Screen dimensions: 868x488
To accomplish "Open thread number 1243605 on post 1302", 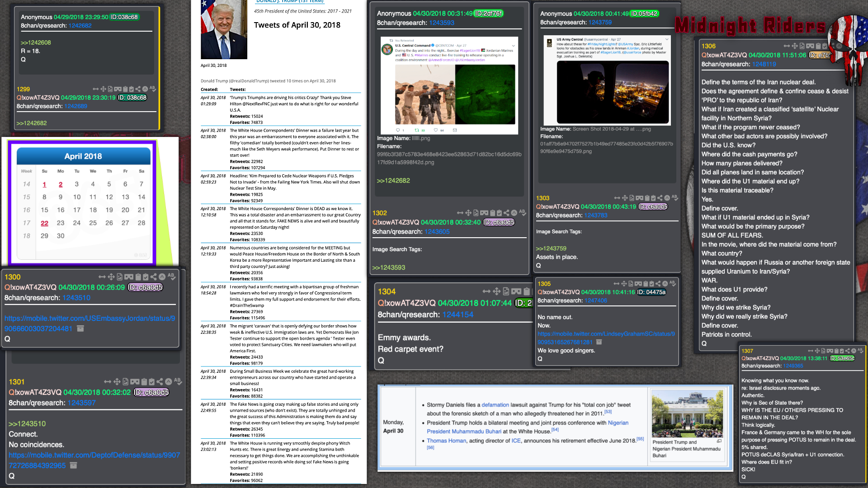I will click(x=437, y=232).
